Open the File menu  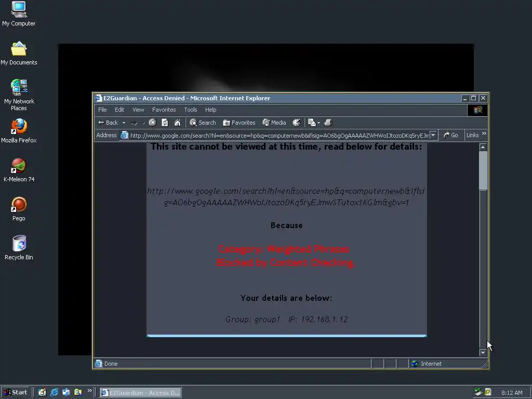pyautogui.click(x=102, y=110)
